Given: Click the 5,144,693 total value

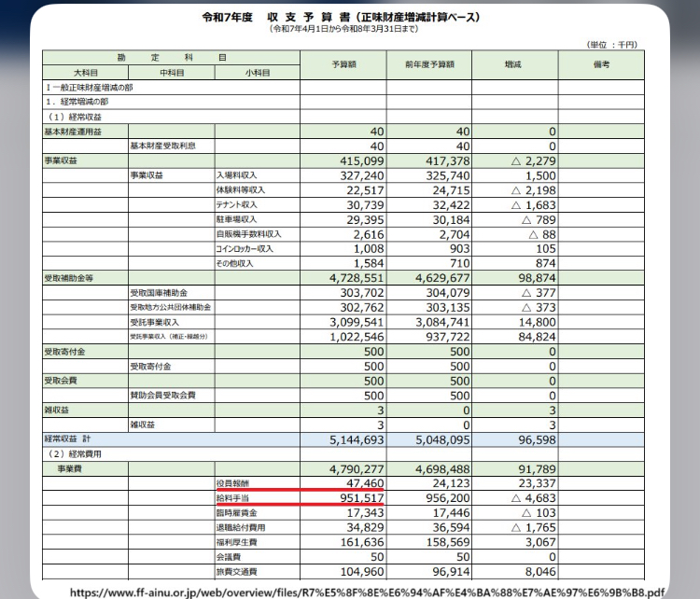Looking at the screenshot, I should pyautogui.click(x=357, y=439).
